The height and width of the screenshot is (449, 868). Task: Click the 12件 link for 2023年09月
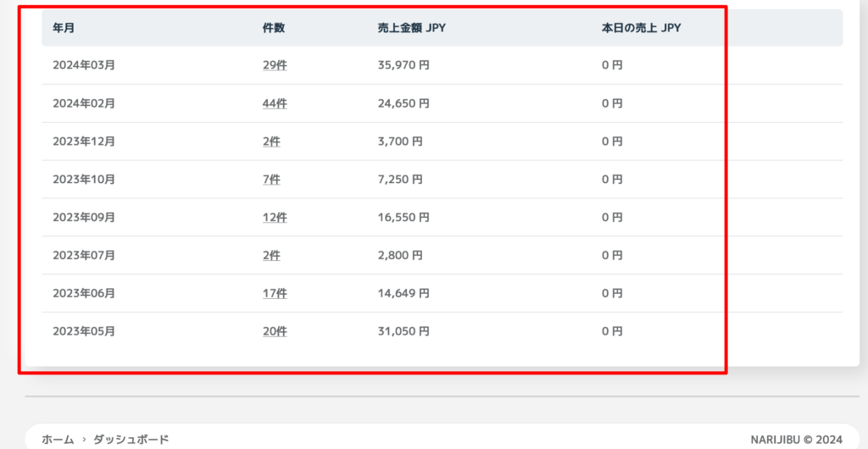click(x=275, y=218)
